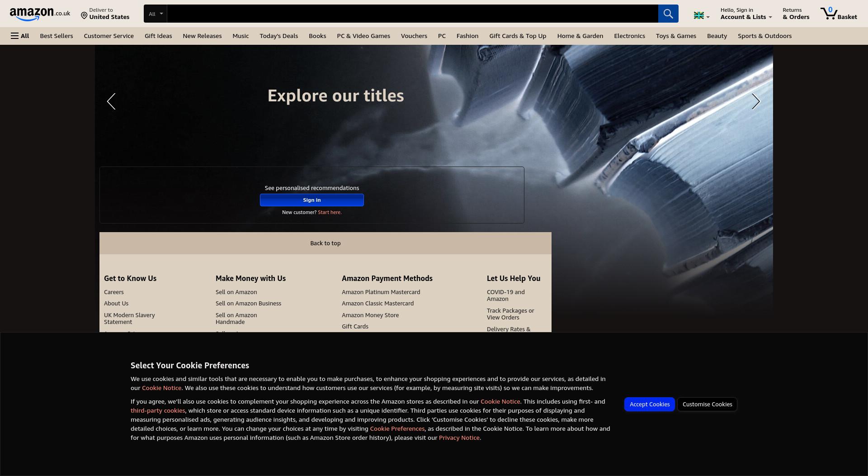Open Sell on Amazon Handmade link
Screen dimensions: 868x476
click(236, 319)
